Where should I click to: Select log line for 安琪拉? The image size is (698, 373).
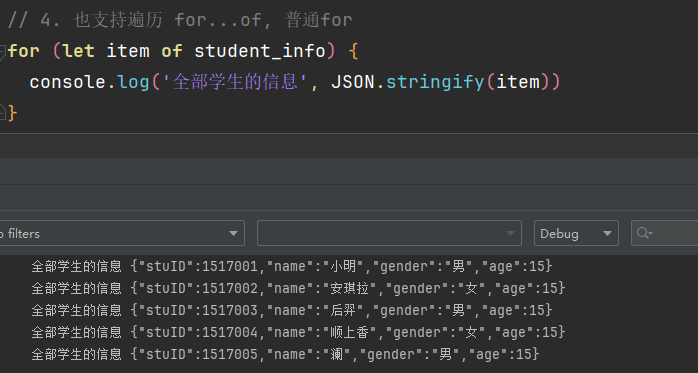(298, 288)
